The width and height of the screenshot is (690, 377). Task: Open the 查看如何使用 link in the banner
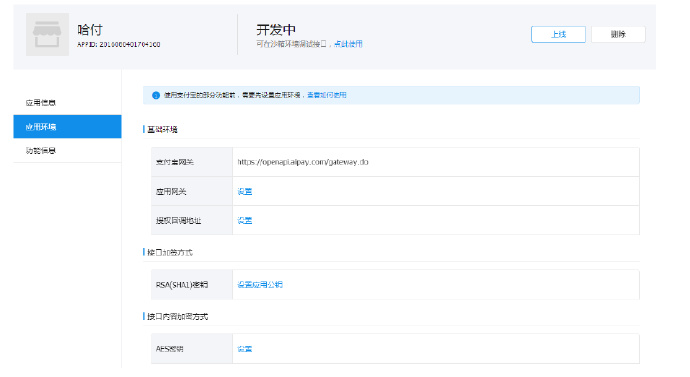click(x=327, y=95)
